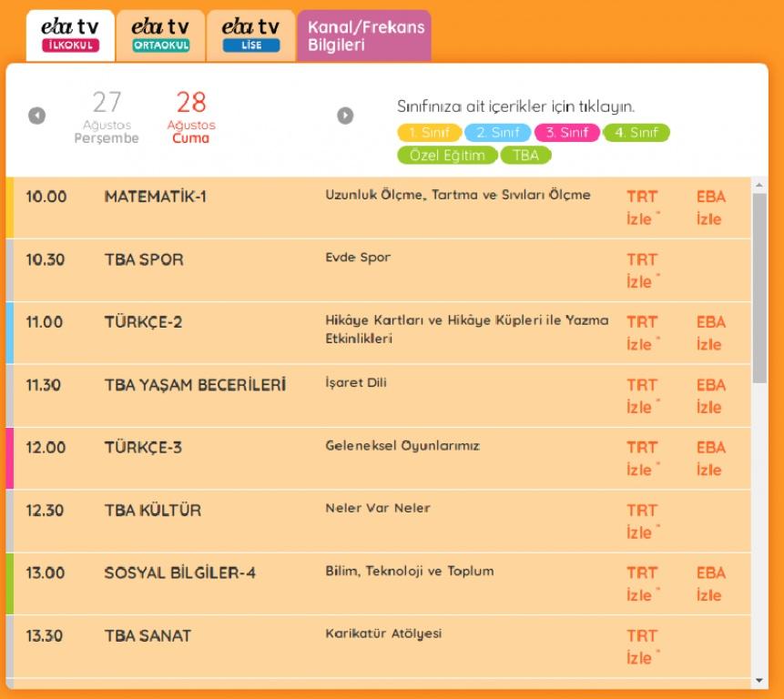Filter by 4. Sınıf green tag
Viewport: 784px width, 699px height.
click(636, 133)
